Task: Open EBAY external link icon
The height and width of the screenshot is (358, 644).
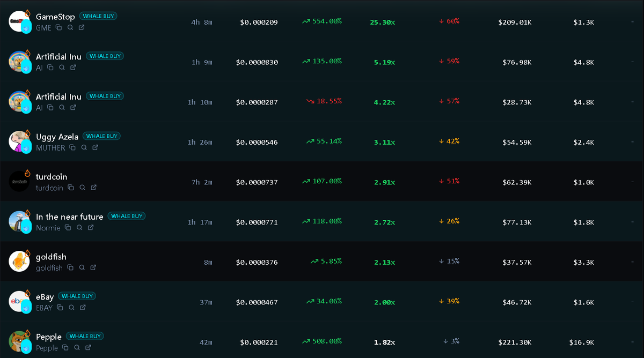Action: click(x=83, y=308)
